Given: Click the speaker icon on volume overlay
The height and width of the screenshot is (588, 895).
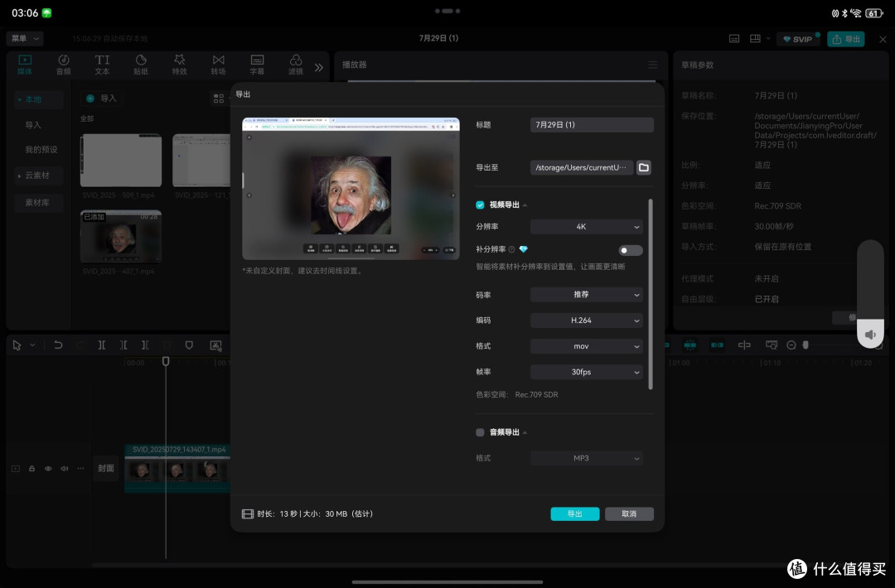Looking at the screenshot, I should tap(870, 335).
